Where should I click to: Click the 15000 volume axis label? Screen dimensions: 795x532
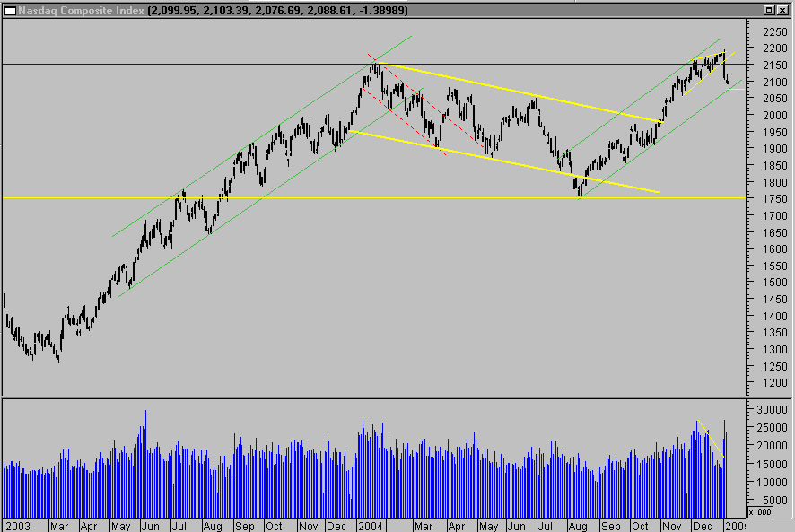click(x=772, y=464)
